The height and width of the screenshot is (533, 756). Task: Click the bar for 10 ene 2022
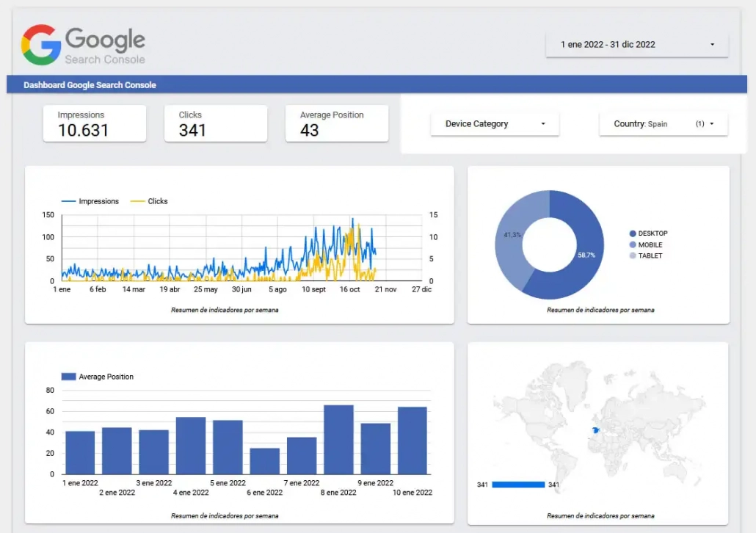(412, 440)
